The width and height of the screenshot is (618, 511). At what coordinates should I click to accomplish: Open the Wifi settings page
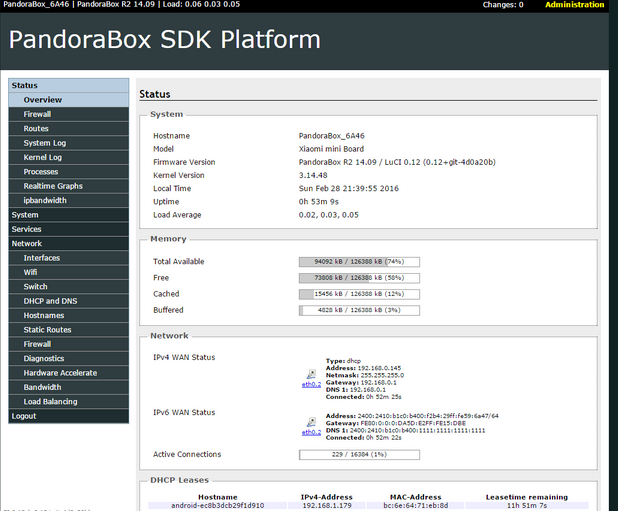pos(69,272)
